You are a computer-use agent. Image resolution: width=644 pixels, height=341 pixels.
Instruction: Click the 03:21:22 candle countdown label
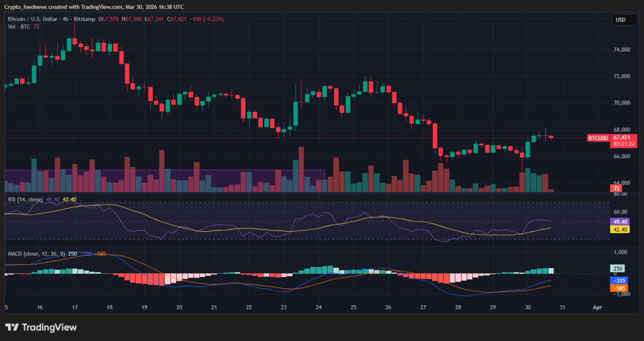tap(621, 143)
